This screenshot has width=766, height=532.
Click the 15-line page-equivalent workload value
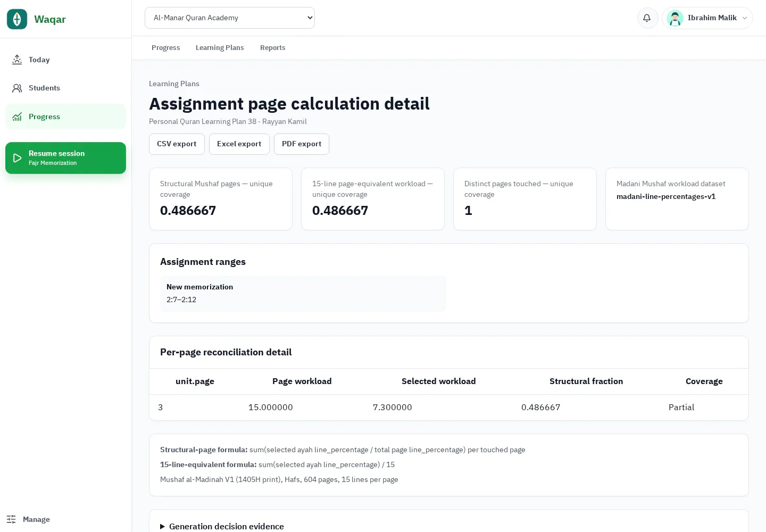pos(340,211)
